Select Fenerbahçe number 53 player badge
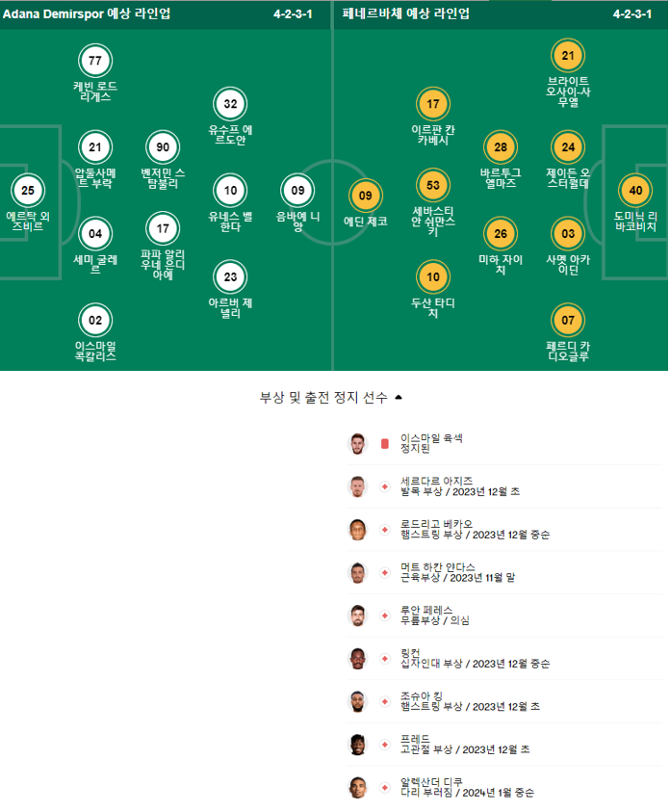The height and width of the screenshot is (812, 670). click(x=433, y=185)
